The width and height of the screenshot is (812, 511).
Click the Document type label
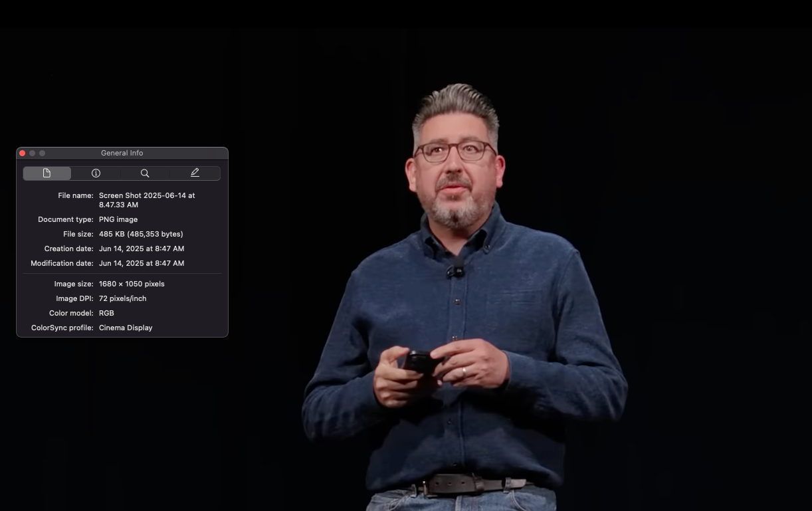(x=66, y=219)
